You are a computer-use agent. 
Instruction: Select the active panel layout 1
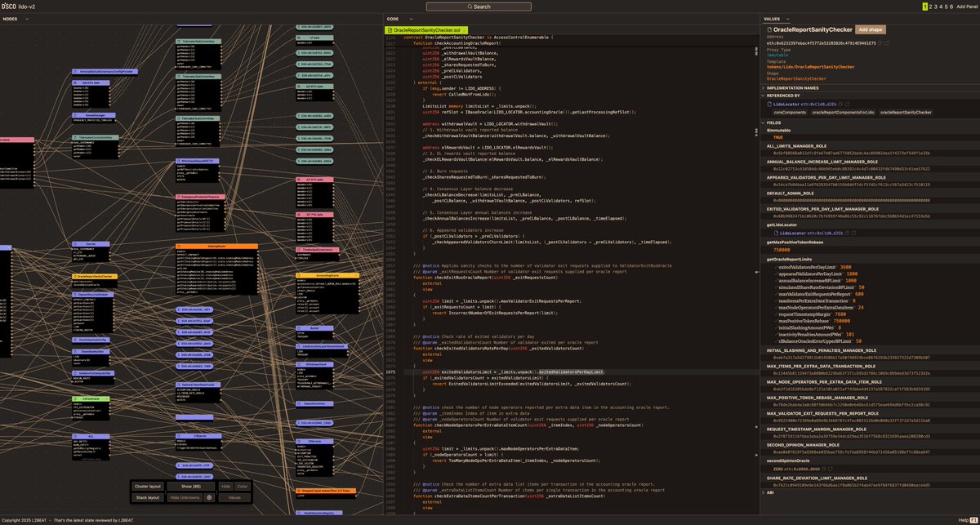point(924,6)
